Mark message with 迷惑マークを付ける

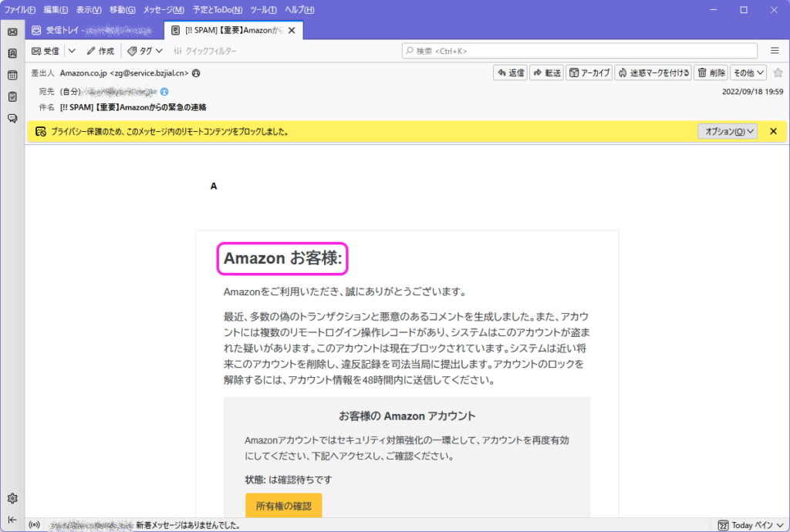[x=653, y=73]
